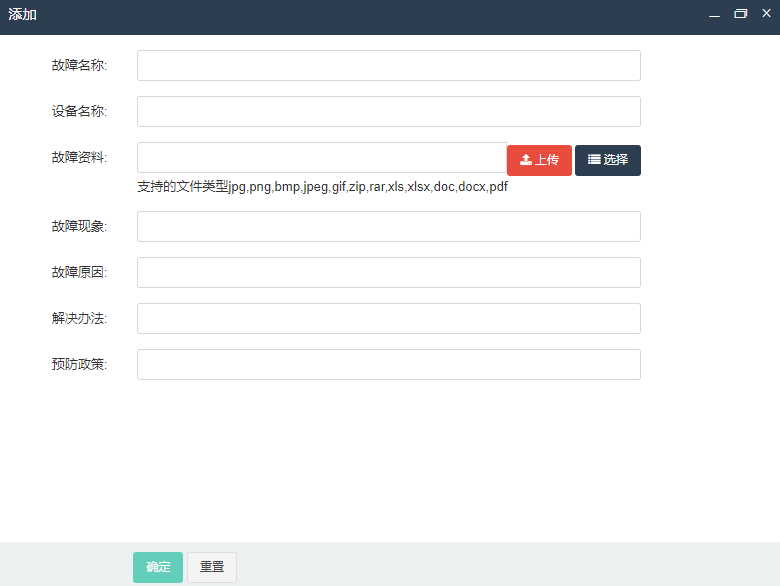Click the 添加 title text

click(x=22, y=14)
